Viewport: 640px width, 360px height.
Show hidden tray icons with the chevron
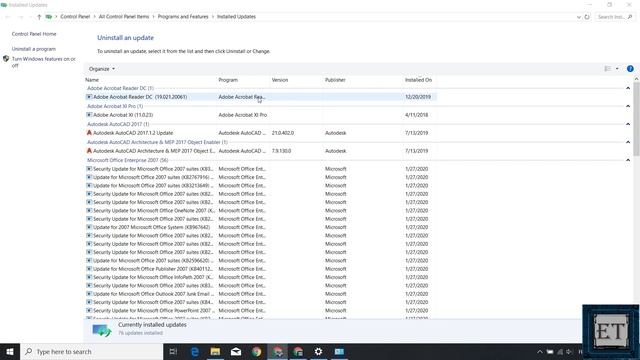click(540, 351)
